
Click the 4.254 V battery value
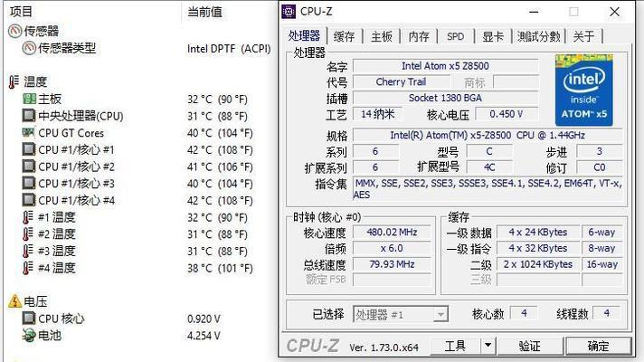(204, 335)
